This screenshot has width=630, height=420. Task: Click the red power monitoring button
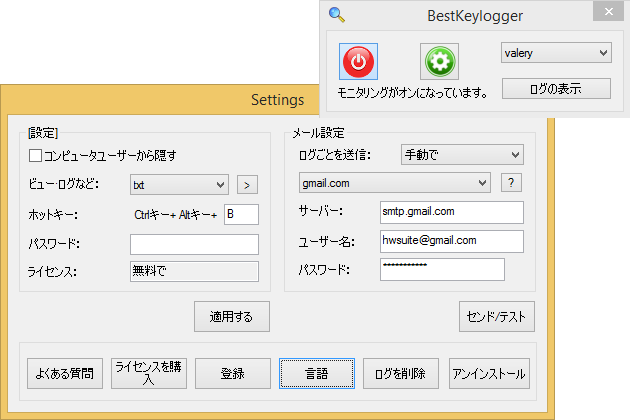358,61
